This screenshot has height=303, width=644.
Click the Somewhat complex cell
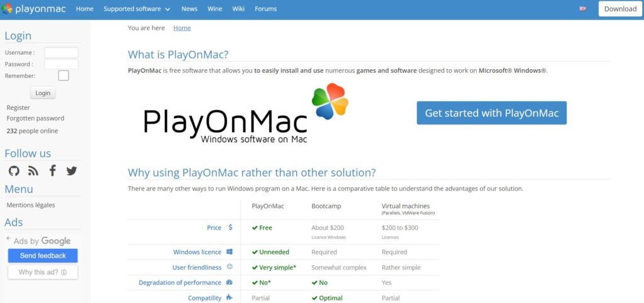(x=339, y=267)
